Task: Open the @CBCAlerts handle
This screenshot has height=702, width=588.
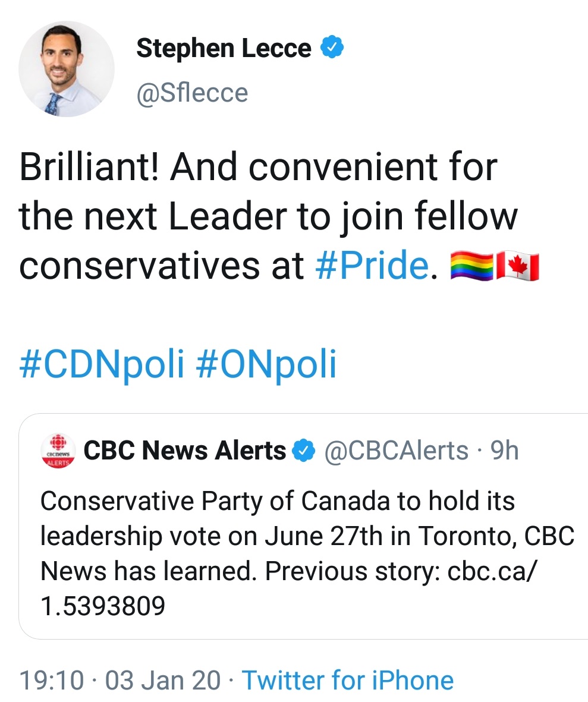Action: pyautogui.click(x=397, y=451)
